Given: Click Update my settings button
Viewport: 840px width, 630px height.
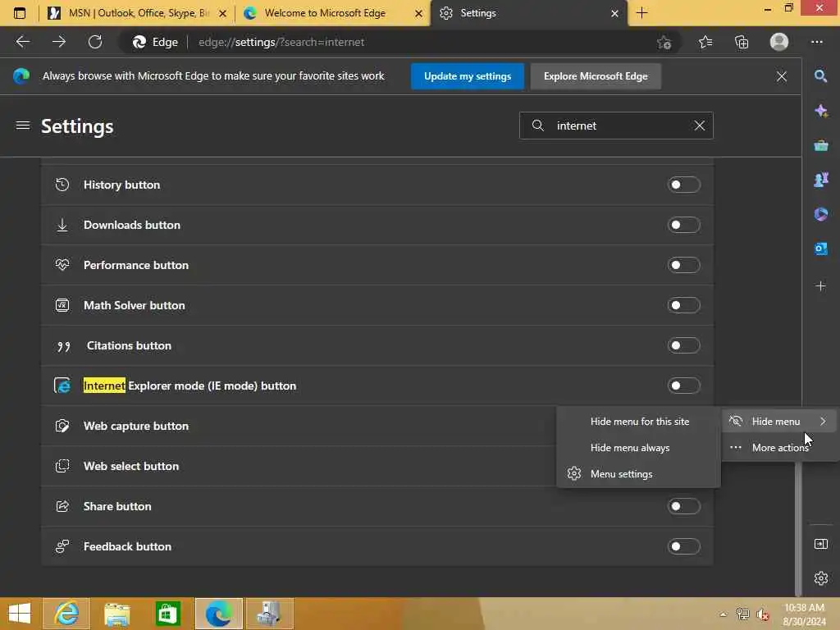Looking at the screenshot, I should point(467,76).
